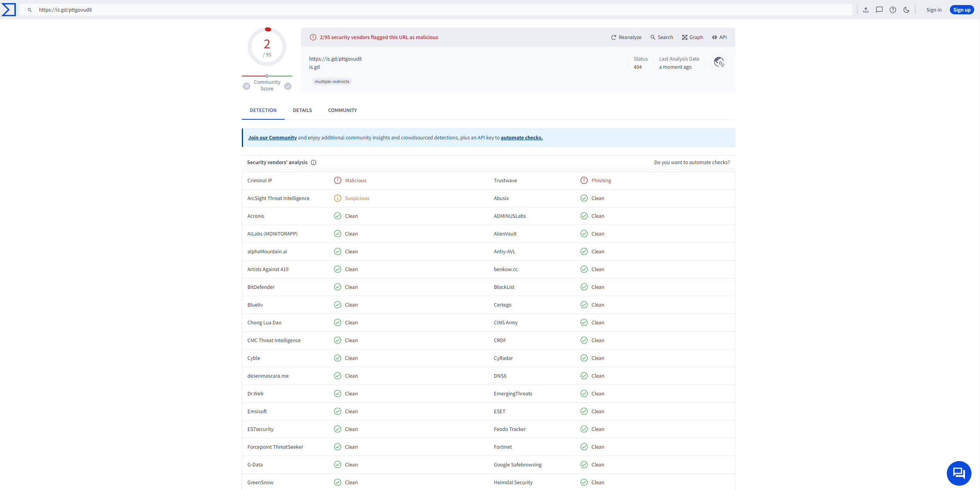
Task: Open the Graph view
Action: point(692,37)
